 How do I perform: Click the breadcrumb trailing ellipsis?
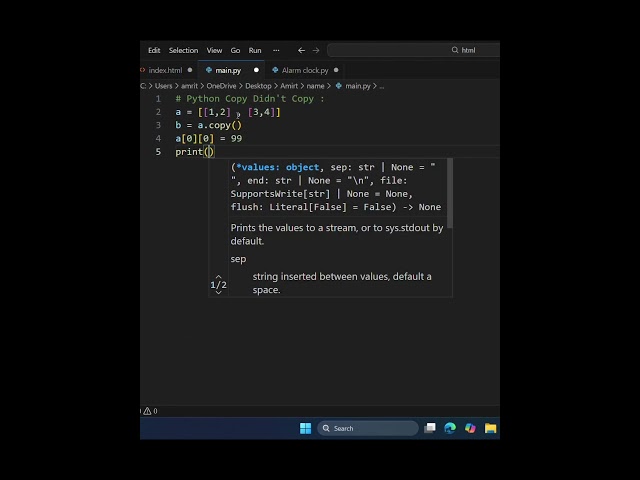pos(382,86)
